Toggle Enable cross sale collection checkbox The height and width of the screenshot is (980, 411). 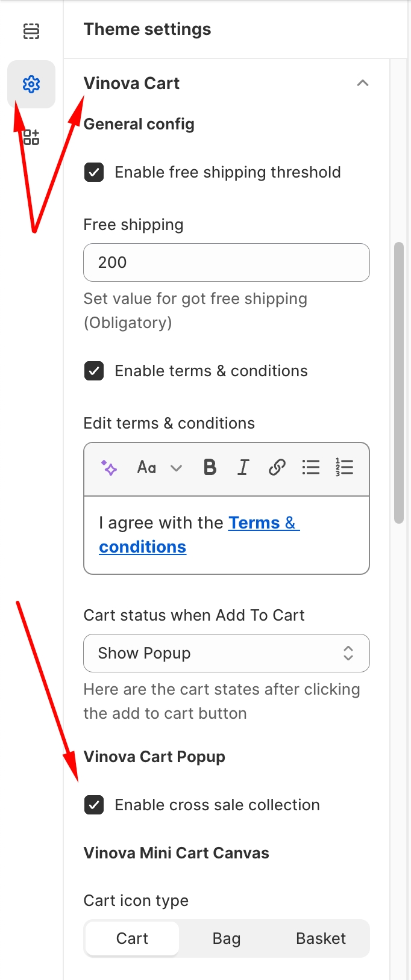pyautogui.click(x=94, y=805)
